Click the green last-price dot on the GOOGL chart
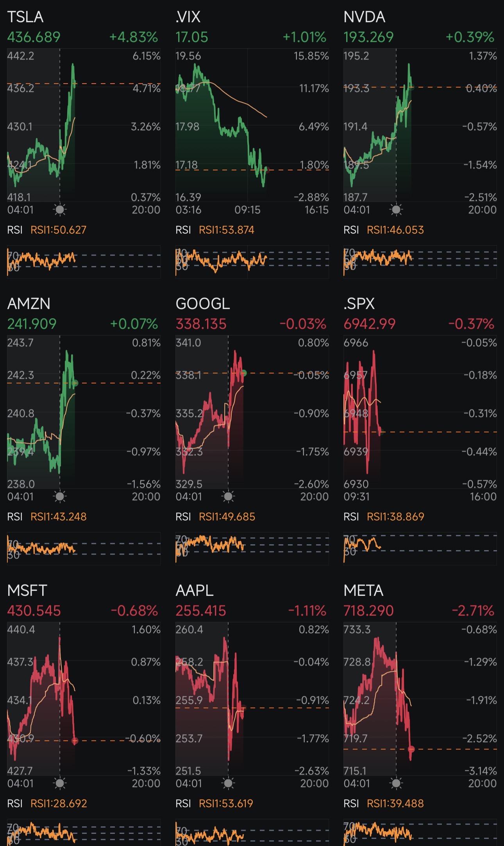The height and width of the screenshot is (846, 504). (x=244, y=373)
